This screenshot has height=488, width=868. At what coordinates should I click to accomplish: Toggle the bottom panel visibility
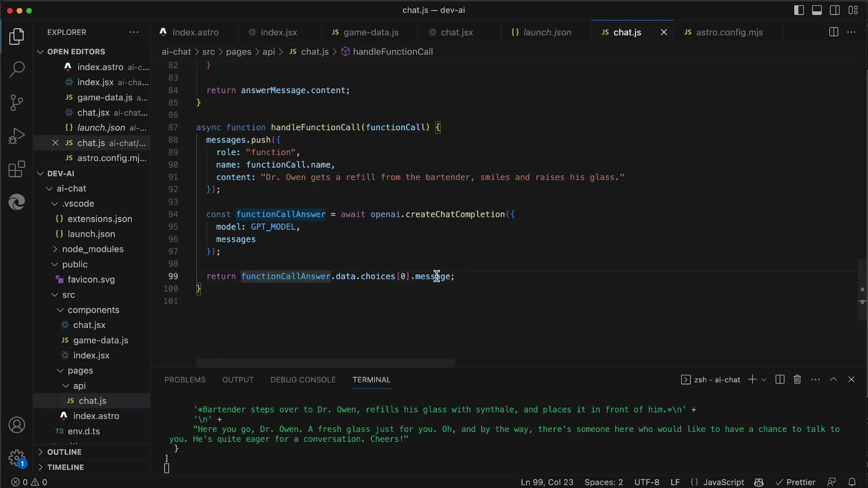[x=816, y=10]
